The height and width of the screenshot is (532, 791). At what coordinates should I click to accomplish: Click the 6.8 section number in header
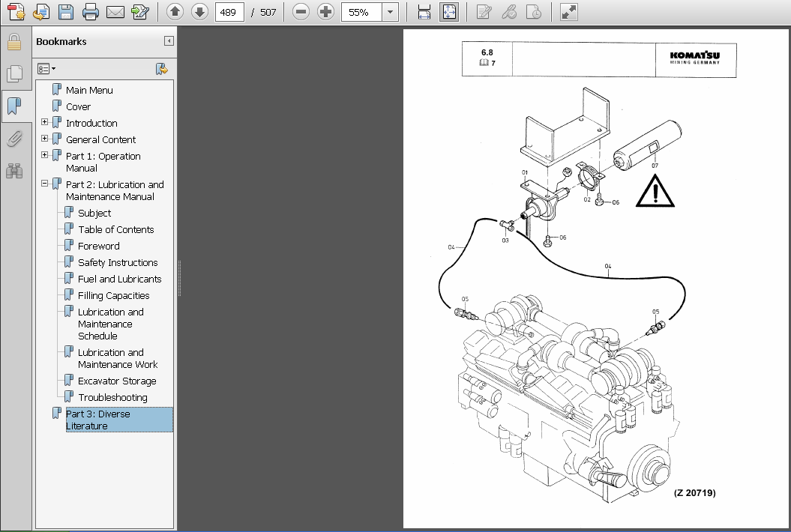pyautogui.click(x=487, y=52)
